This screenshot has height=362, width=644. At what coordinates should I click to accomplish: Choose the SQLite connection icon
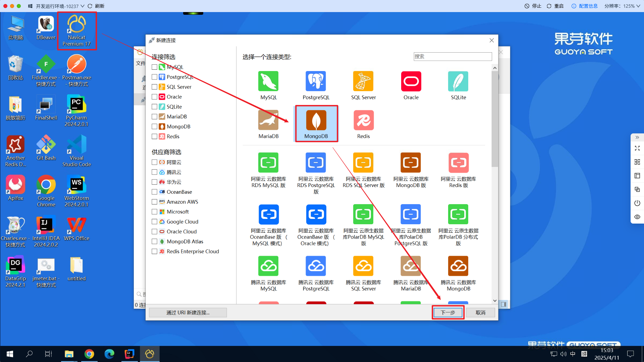458,81
